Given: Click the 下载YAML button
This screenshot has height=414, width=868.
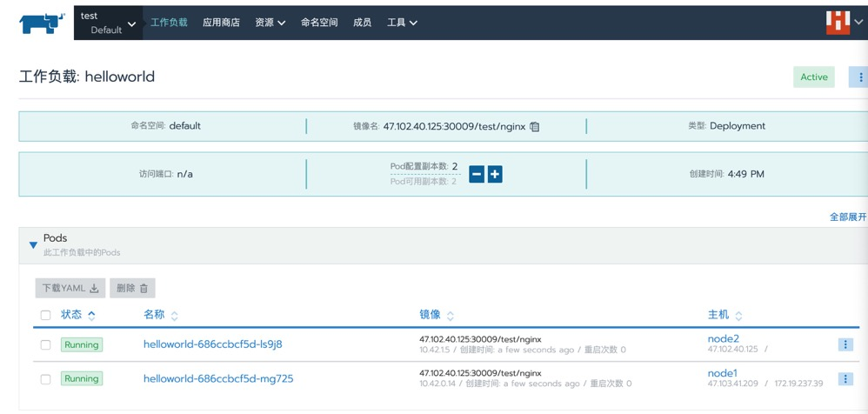Looking at the screenshot, I should (x=70, y=289).
